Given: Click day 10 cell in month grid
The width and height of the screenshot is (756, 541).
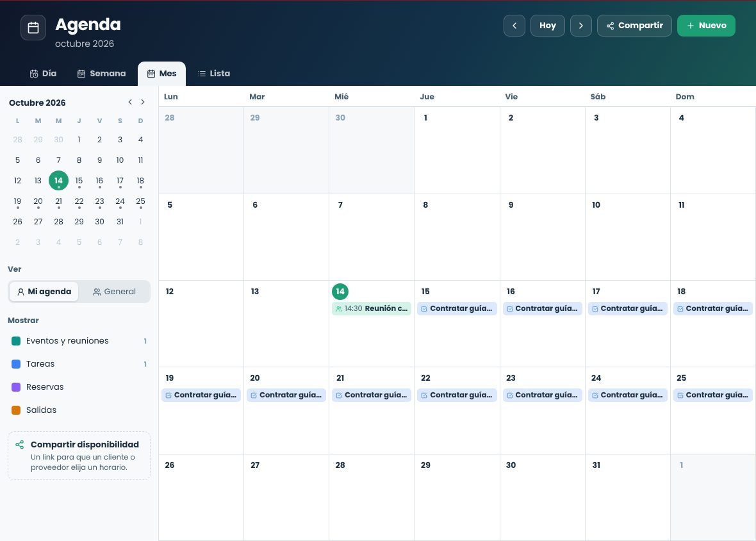Looking at the screenshot, I should (x=628, y=237).
